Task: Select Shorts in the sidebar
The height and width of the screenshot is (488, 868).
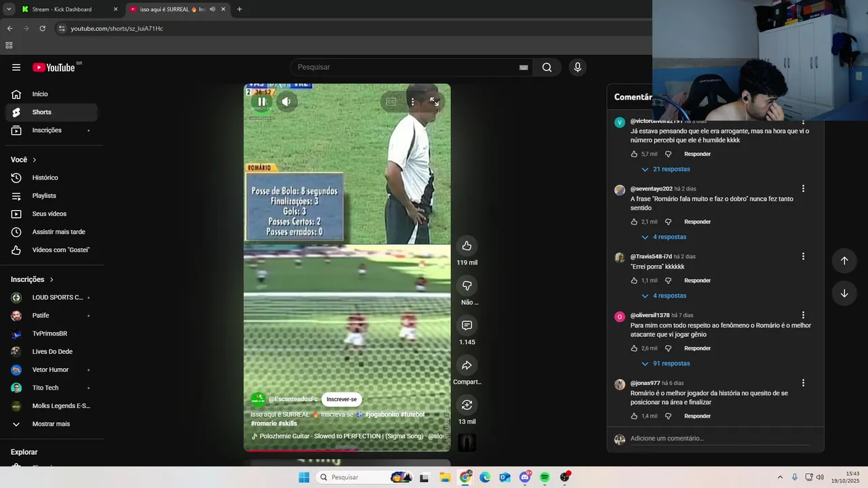Action: [52, 112]
